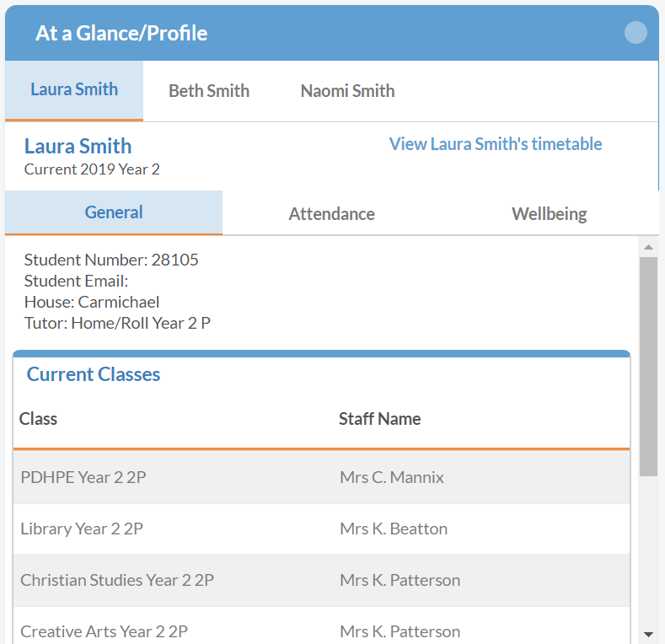Select the Christian Studies Year 2 2P row
665x644 pixels.
pyautogui.click(x=117, y=581)
